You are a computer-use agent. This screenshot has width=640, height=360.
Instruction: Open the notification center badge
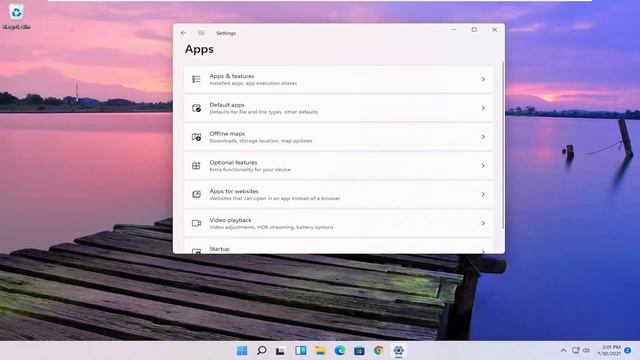pyautogui.click(x=628, y=350)
